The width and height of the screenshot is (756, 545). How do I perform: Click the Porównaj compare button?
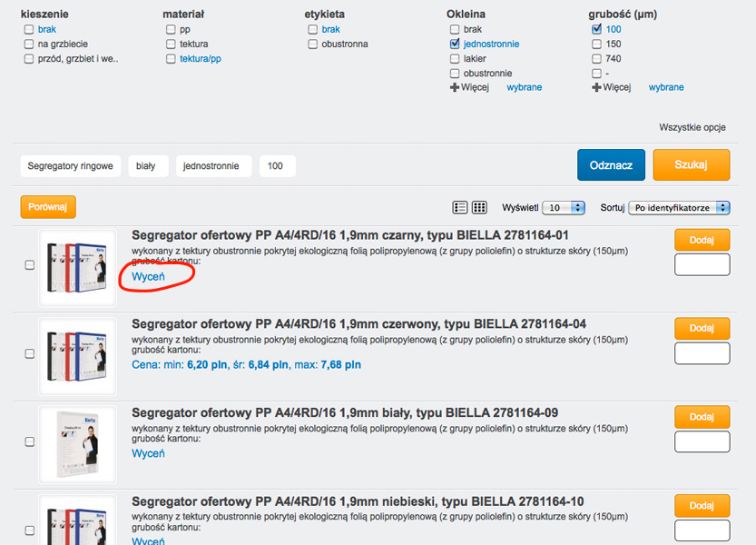[48, 207]
